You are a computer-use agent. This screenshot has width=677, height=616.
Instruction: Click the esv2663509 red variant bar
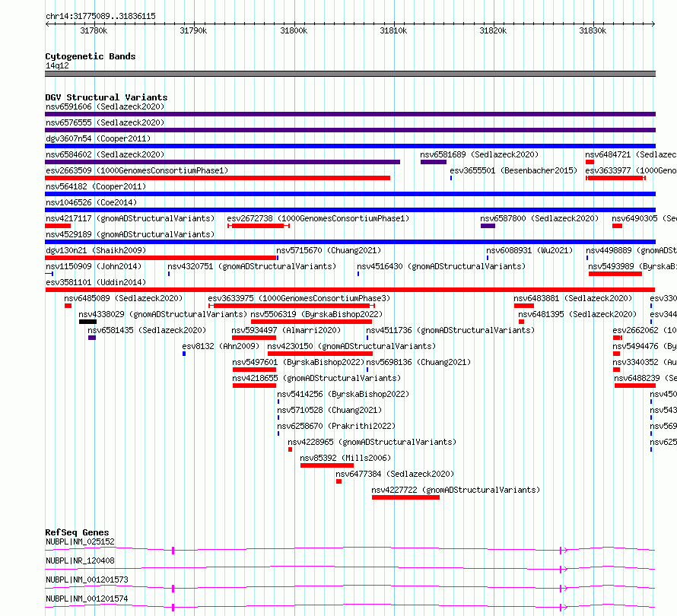coord(218,178)
